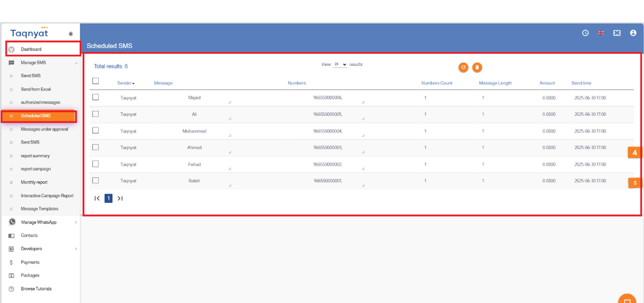The width and height of the screenshot is (644, 303).
Task: Open authorized messages menu item
Action: point(40,102)
